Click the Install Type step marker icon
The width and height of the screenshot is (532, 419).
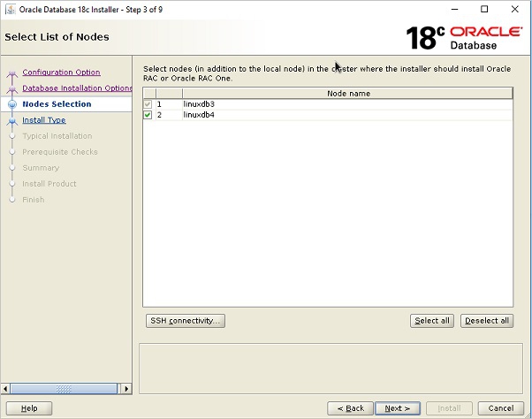pyautogui.click(x=12, y=121)
